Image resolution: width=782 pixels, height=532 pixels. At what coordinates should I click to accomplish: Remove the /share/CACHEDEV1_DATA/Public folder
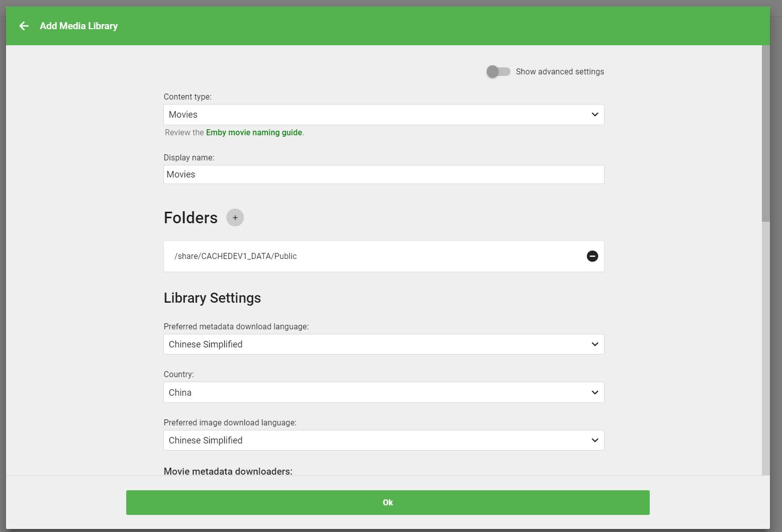coord(592,256)
